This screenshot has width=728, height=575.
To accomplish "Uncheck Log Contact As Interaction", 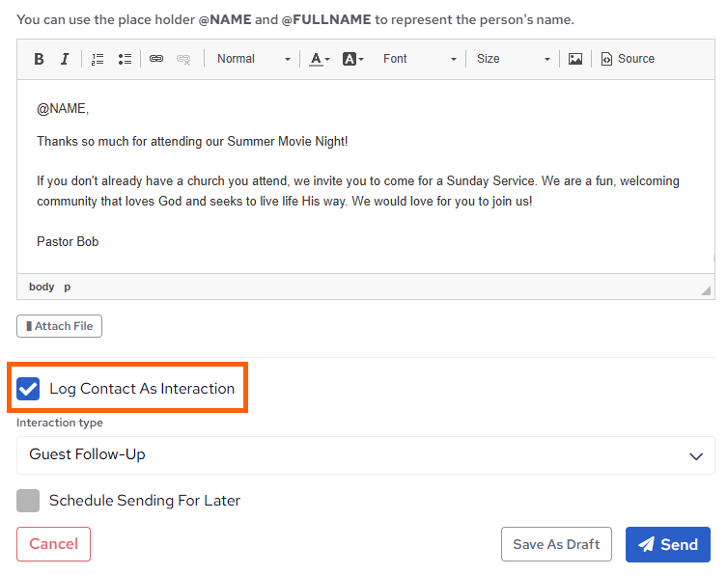I will [x=29, y=389].
